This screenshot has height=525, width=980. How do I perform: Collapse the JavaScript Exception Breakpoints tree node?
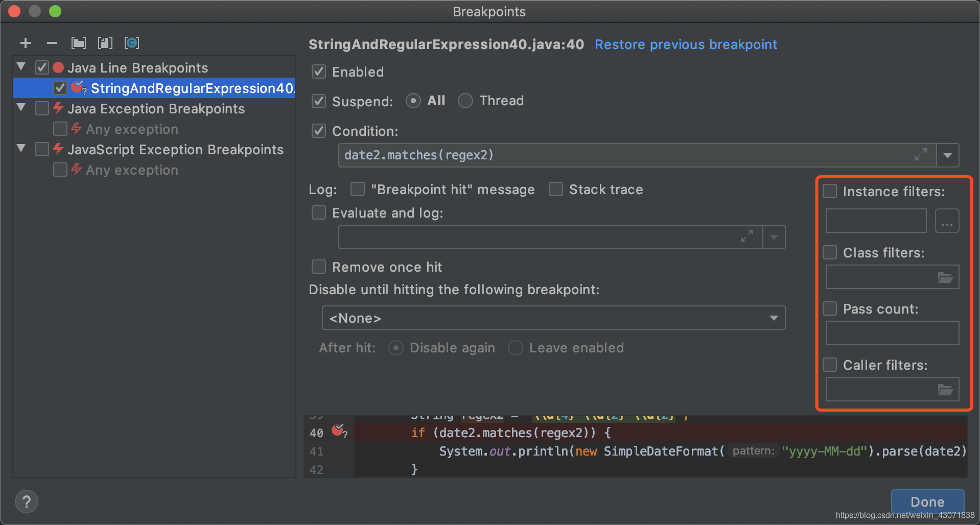coord(21,148)
